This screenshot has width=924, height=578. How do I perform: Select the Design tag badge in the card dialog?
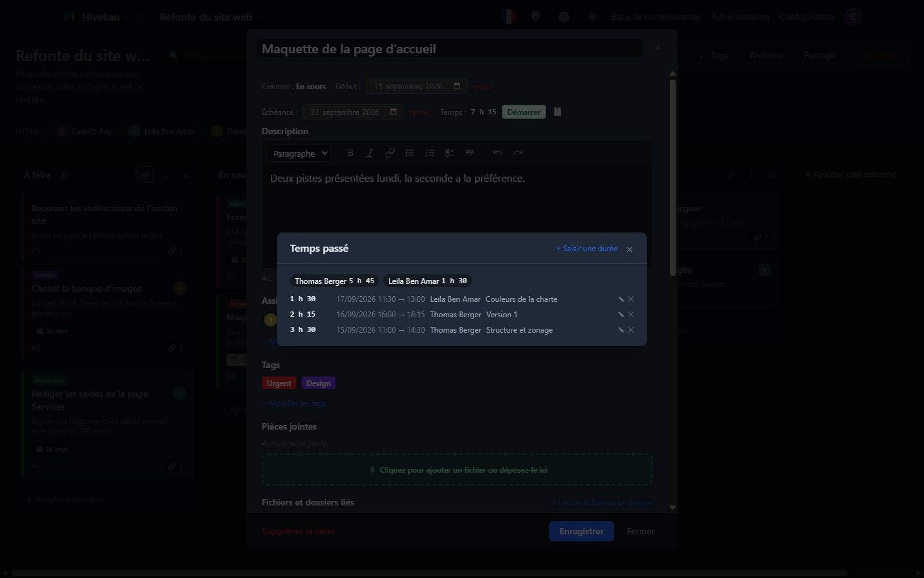pos(318,383)
